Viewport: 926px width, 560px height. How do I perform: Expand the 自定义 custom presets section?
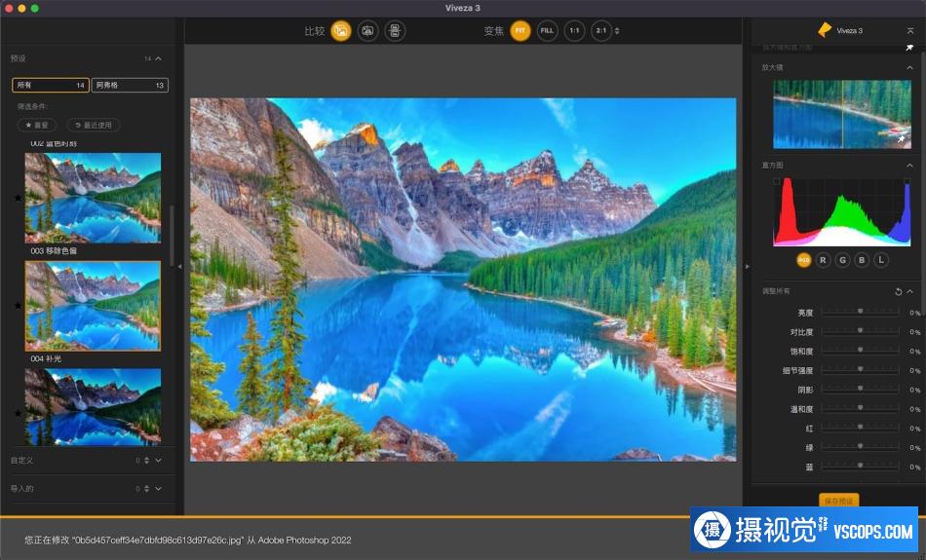(x=158, y=461)
